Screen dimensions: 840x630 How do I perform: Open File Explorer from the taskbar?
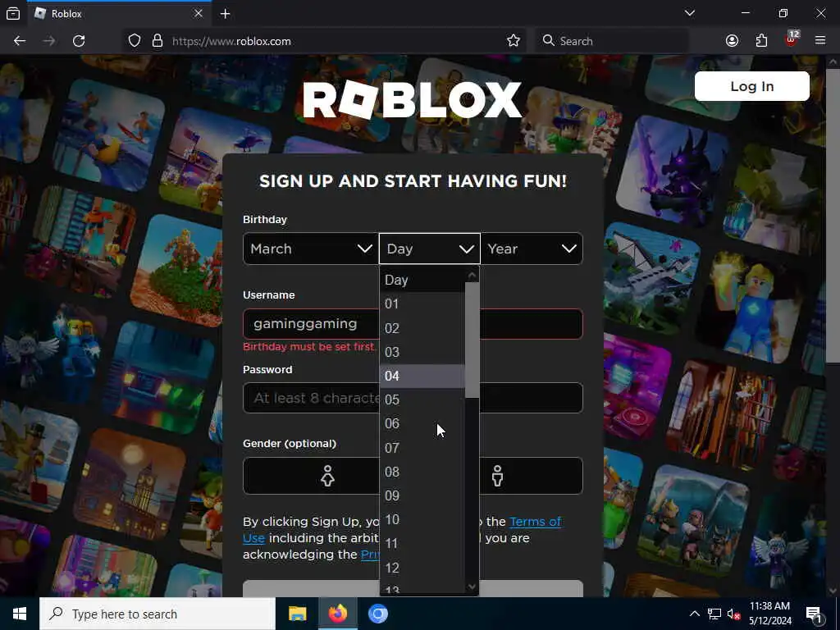pyautogui.click(x=297, y=614)
